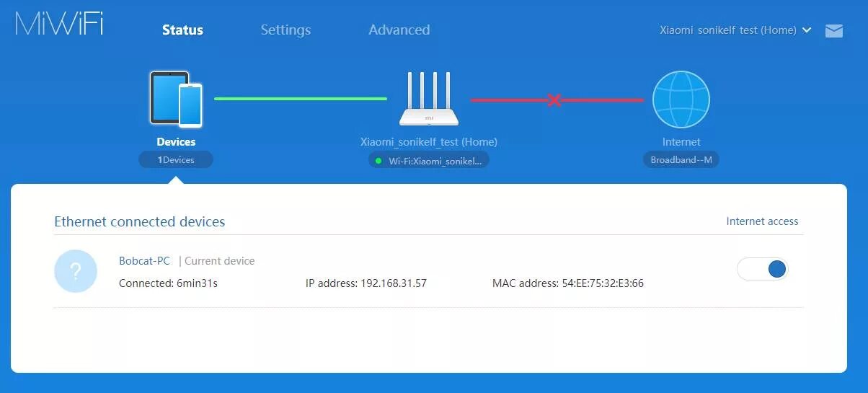Click the Internet globe icon
Viewport: 868px width, 393px height.
coord(681,100)
